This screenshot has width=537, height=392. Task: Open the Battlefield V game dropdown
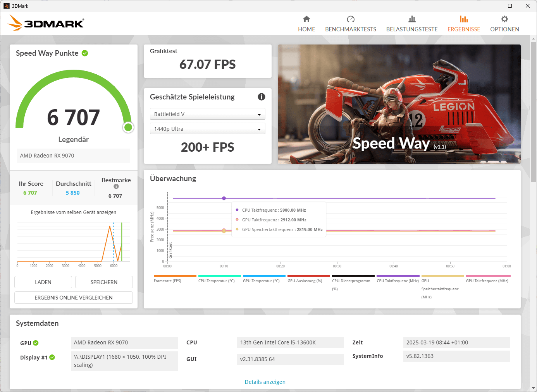[x=207, y=114]
